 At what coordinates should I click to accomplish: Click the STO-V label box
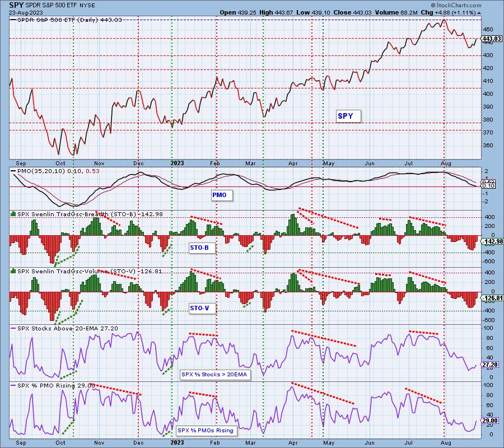click(x=202, y=308)
